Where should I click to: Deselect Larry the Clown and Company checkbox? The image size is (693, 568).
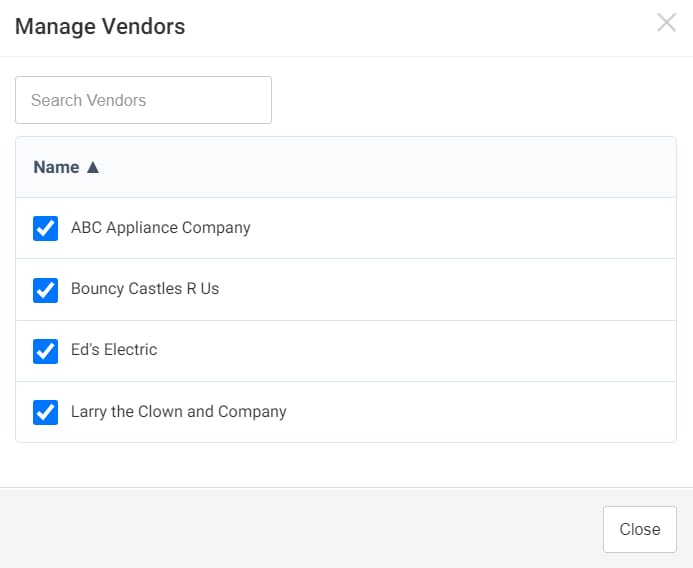[46, 412]
